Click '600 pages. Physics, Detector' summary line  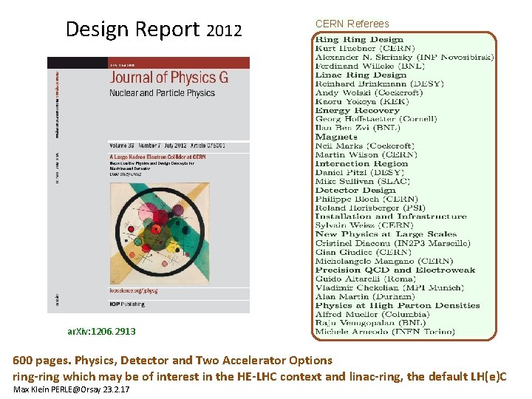click(172, 360)
